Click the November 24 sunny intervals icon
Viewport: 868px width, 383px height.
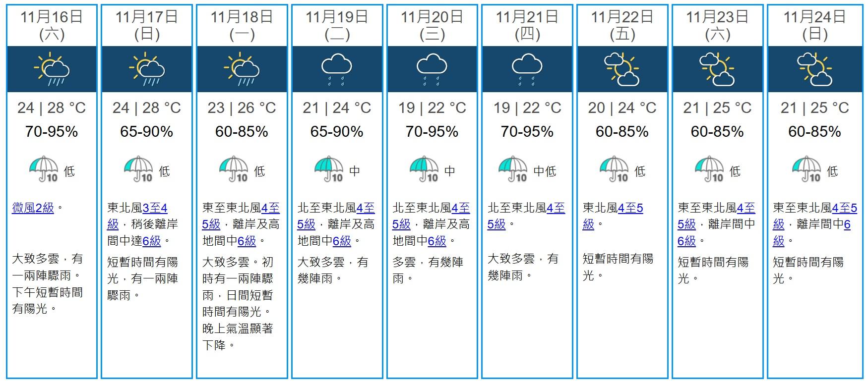click(814, 70)
